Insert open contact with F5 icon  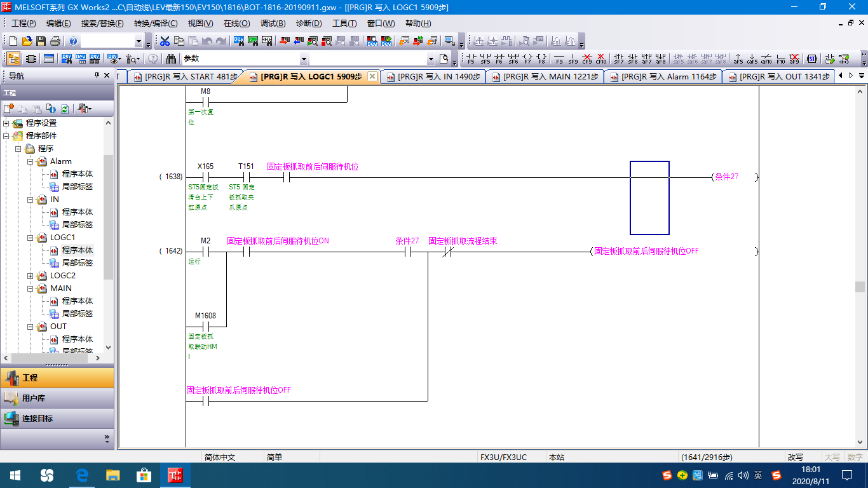coord(471,59)
